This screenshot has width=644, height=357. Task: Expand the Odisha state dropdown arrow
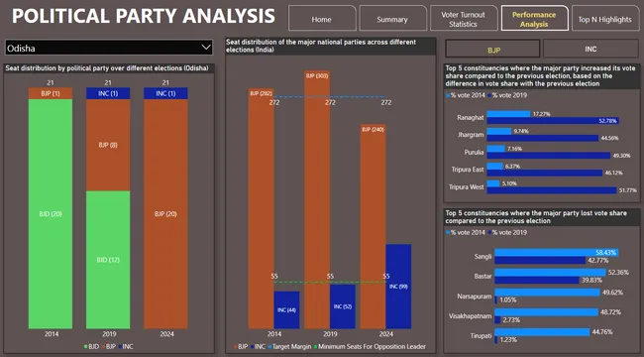pos(206,48)
